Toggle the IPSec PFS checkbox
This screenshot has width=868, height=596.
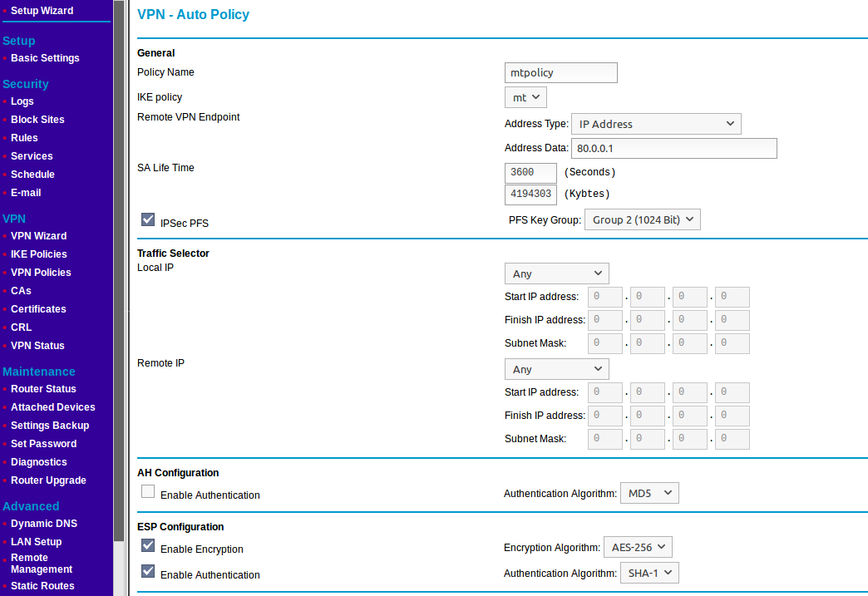(148, 219)
